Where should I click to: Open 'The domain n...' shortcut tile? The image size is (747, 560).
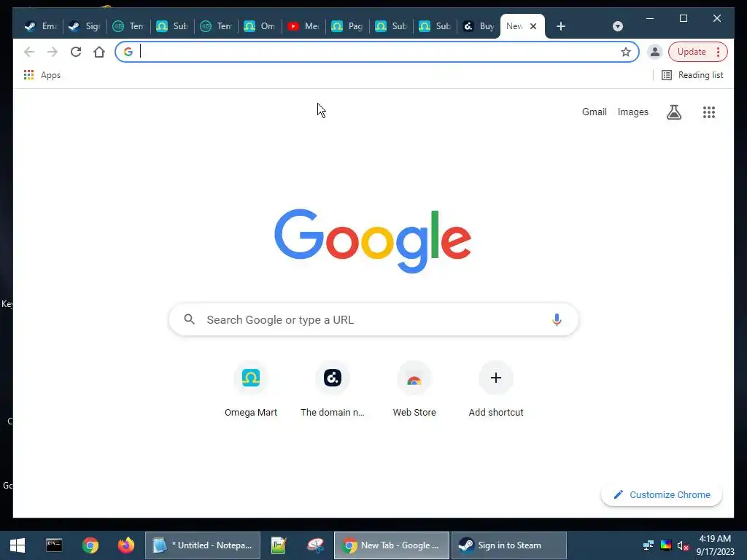click(333, 389)
